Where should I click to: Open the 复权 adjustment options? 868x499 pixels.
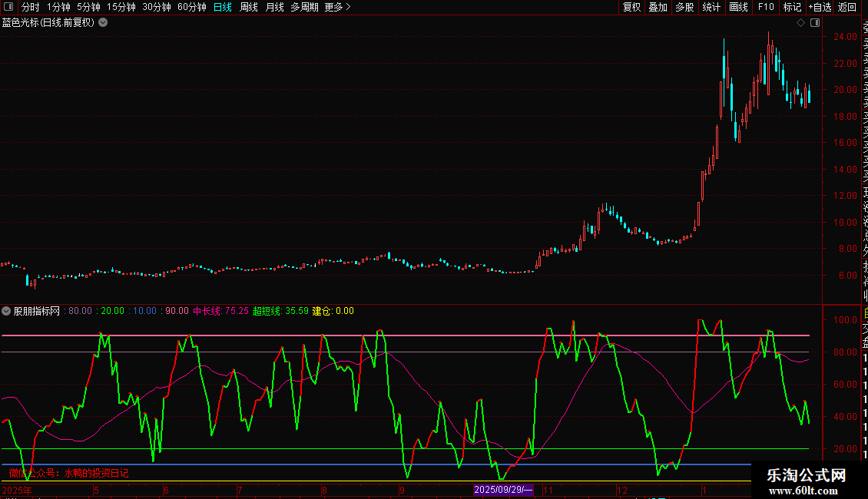coord(631,7)
